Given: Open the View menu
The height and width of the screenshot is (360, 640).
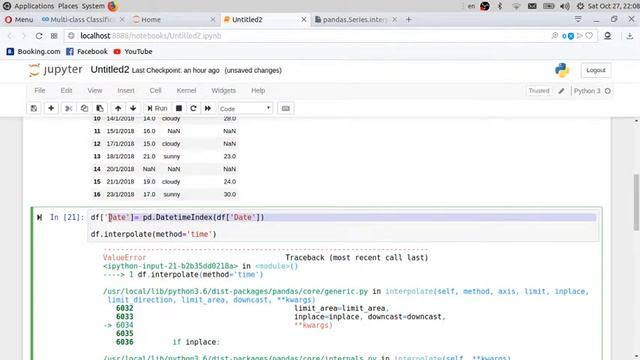Looking at the screenshot, I should 95,91.
